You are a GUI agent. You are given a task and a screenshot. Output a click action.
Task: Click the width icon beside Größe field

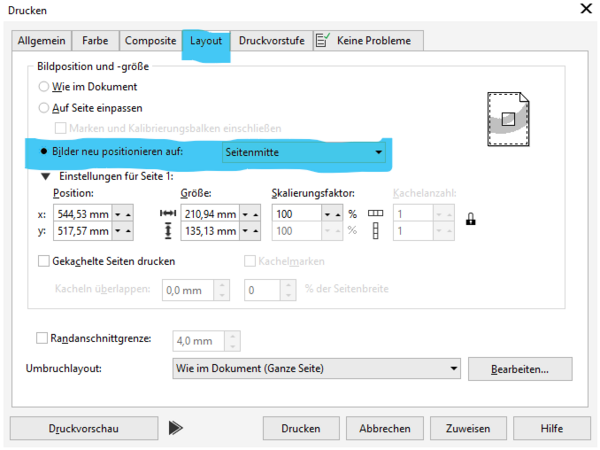tap(167, 214)
